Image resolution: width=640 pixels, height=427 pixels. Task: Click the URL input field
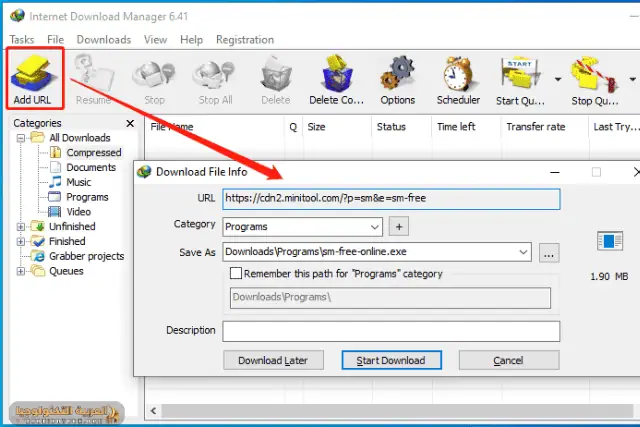coord(391,199)
